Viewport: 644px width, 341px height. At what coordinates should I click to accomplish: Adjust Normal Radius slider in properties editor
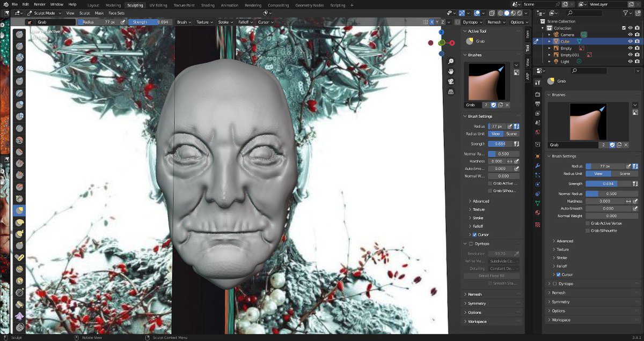click(x=611, y=194)
